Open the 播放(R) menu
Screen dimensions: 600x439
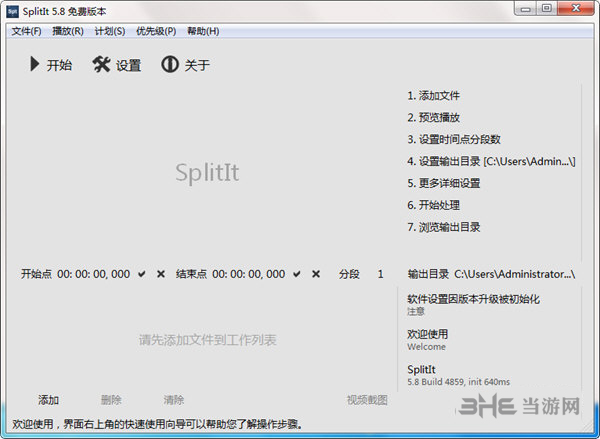pos(68,31)
